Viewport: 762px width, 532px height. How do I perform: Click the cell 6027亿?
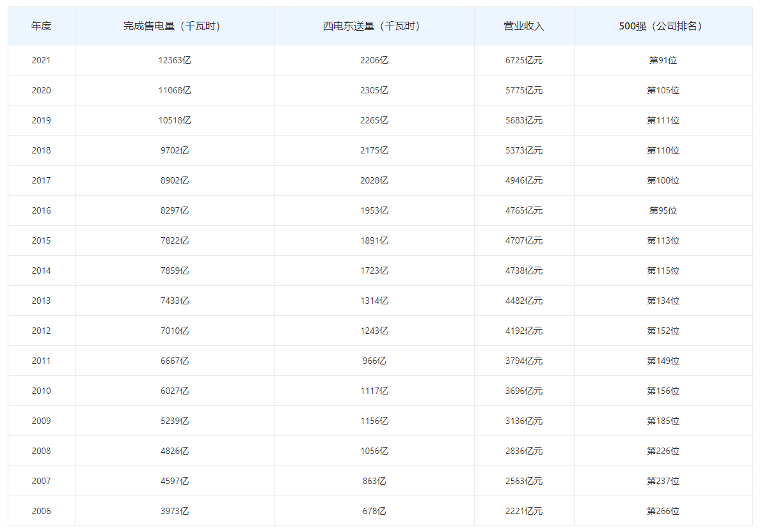coord(175,391)
